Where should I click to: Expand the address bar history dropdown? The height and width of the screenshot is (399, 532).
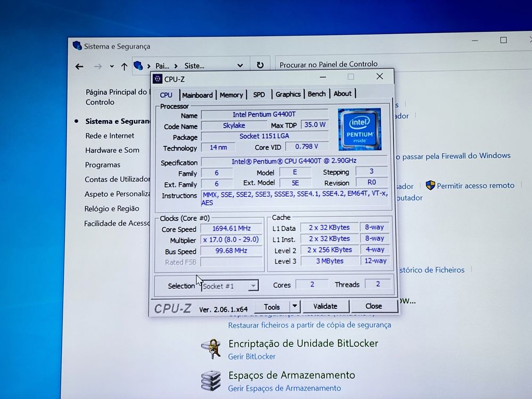pyautogui.click(x=240, y=65)
